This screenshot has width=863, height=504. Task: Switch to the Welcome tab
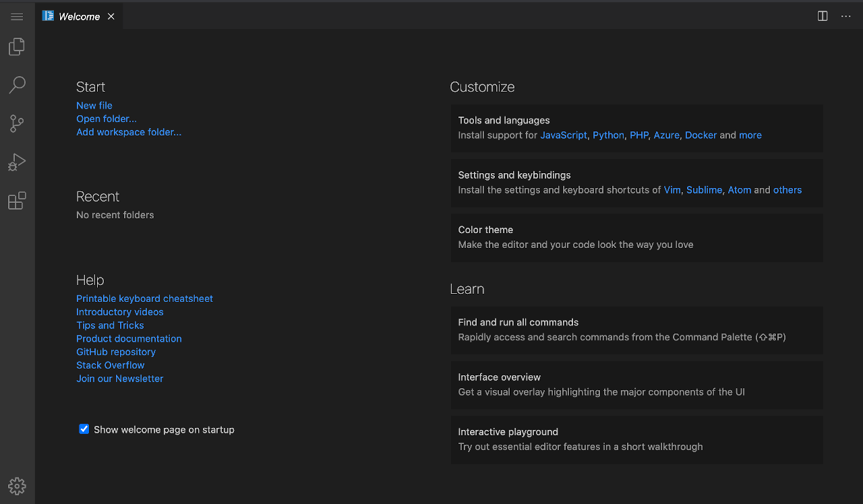click(79, 16)
